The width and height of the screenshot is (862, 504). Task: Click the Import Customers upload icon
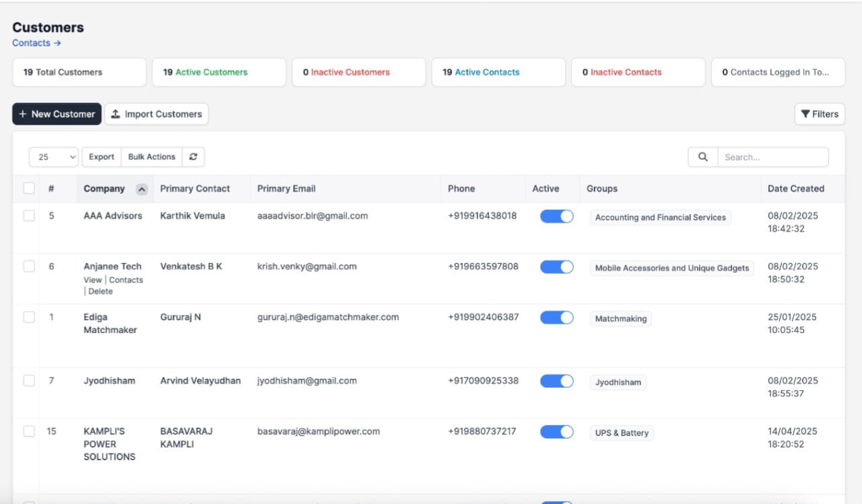click(116, 114)
